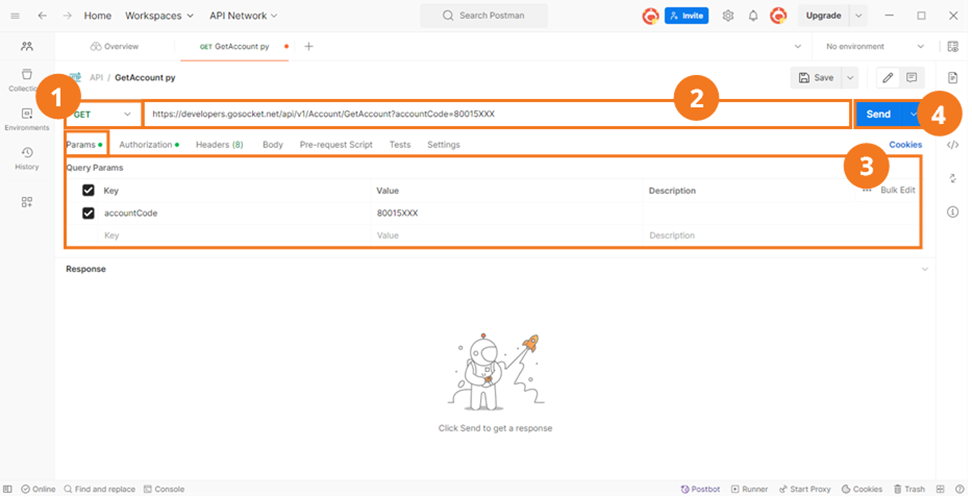Open the notifications bell
The image size is (972, 497).
point(753,15)
